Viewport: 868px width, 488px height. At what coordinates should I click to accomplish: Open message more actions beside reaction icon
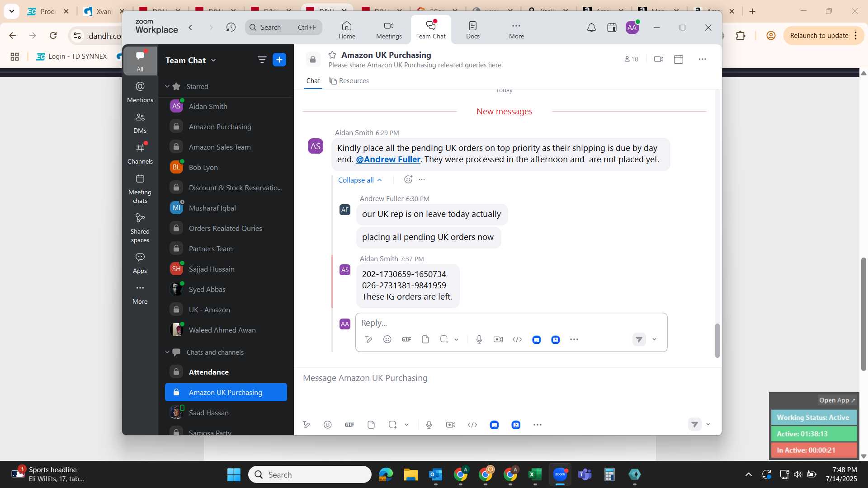[422, 179]
